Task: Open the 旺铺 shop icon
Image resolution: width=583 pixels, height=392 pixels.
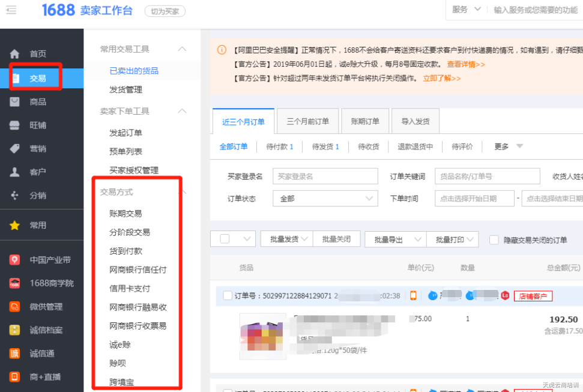Action: click(14, 125)
